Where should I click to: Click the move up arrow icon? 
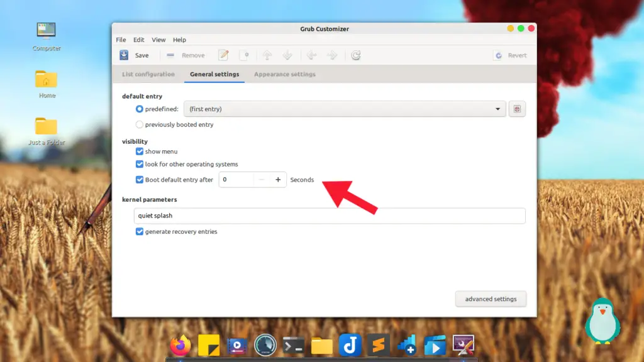click(x=267, y=55)
